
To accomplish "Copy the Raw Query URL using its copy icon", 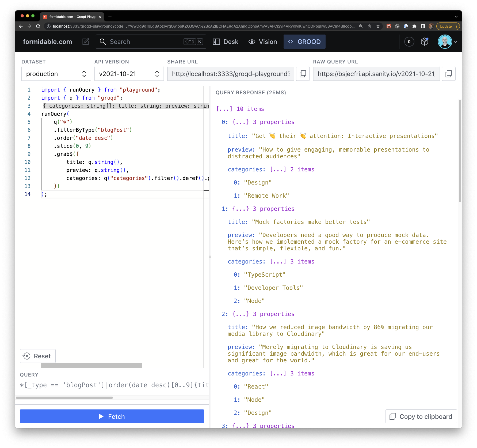I will (448, 74).
